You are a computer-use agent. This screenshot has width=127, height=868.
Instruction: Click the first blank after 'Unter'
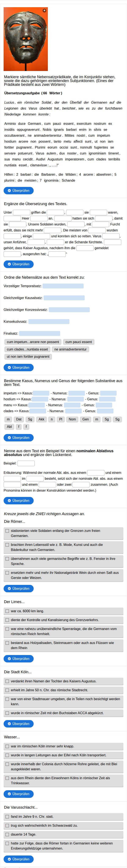(x=22, y=213)
